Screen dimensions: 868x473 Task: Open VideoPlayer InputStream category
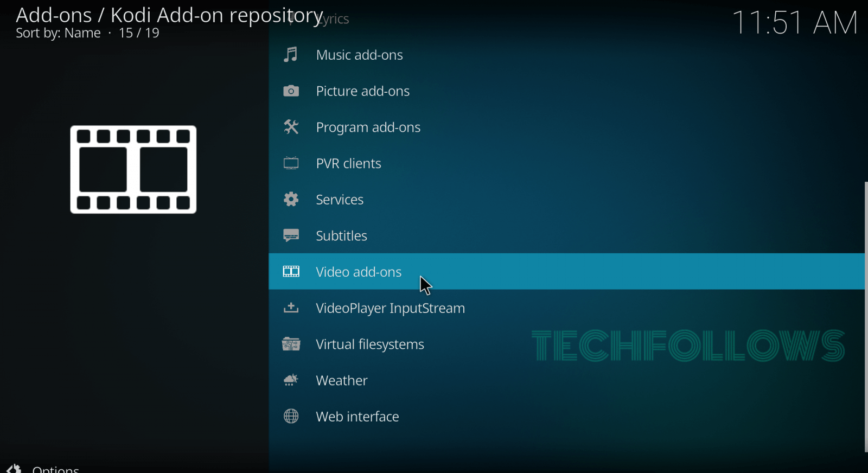point(566,308)
